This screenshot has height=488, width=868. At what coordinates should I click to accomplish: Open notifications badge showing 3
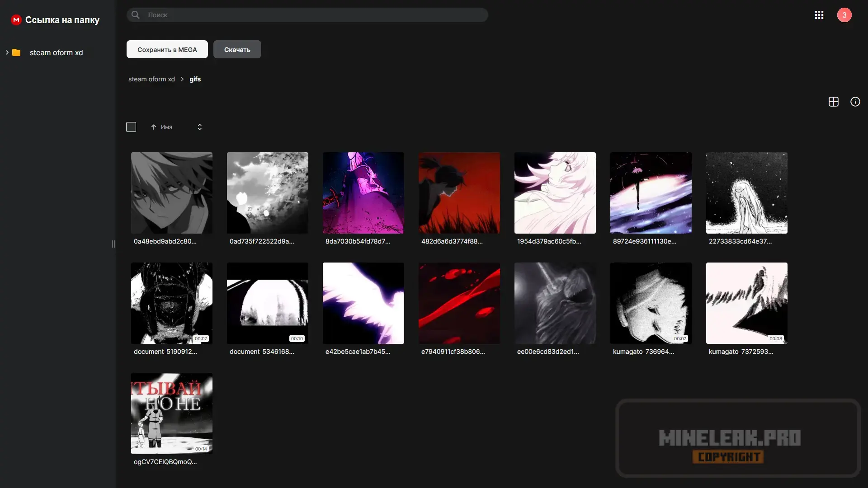pyautogui.click(x=844, y=15)
